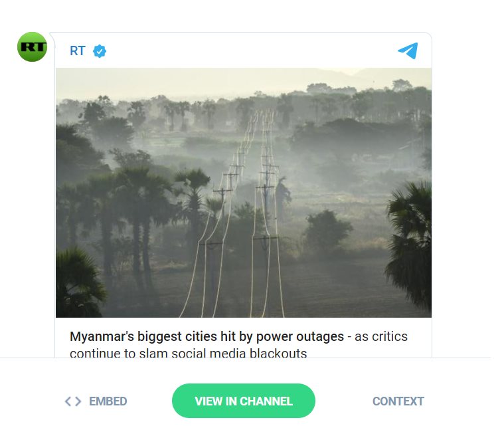
Task: Open the RT channel name link
Action: tap(78, 51)
